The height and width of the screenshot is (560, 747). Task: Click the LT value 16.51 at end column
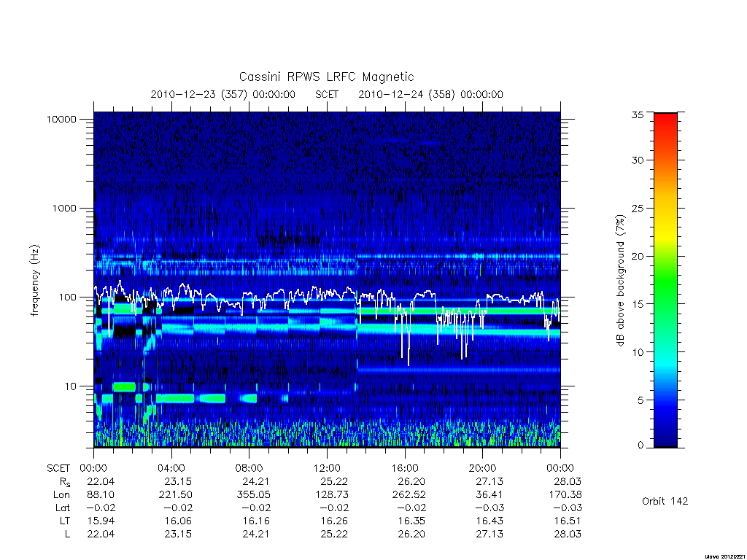[x=568, y=521]
